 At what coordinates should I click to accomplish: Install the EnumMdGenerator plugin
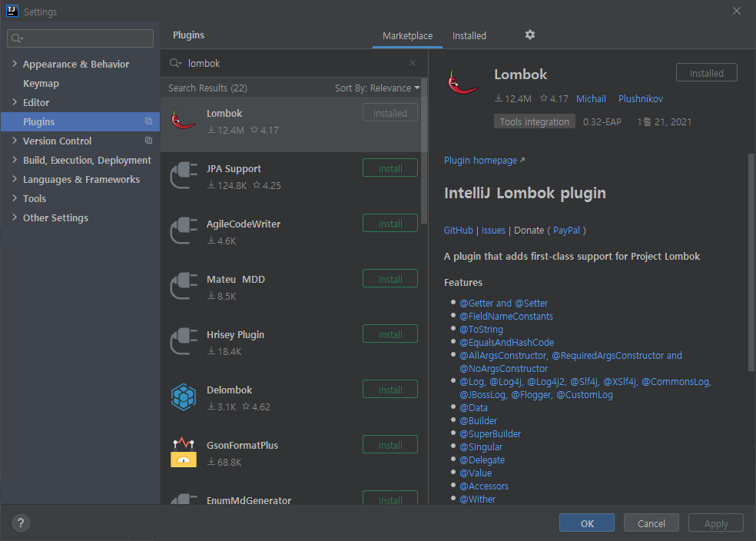click(390, 498)
